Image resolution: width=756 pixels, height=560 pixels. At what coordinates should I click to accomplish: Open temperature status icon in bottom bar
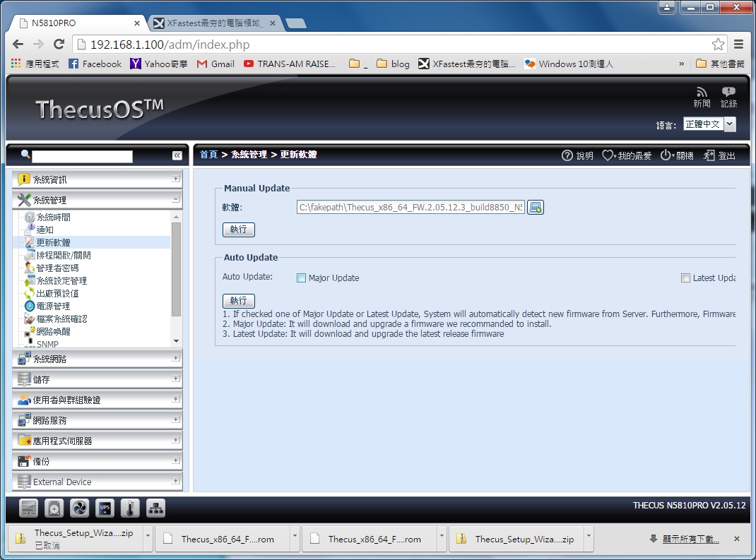pyautogui.click(x=130, y=508)
